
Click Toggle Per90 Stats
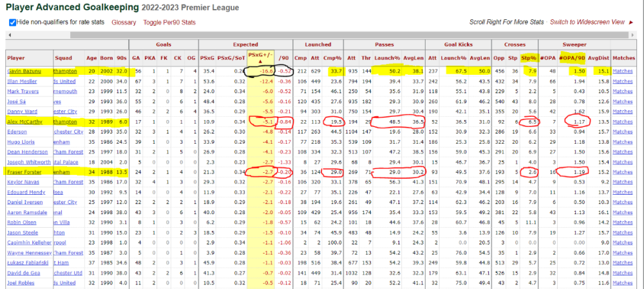[x=169, y=23]
